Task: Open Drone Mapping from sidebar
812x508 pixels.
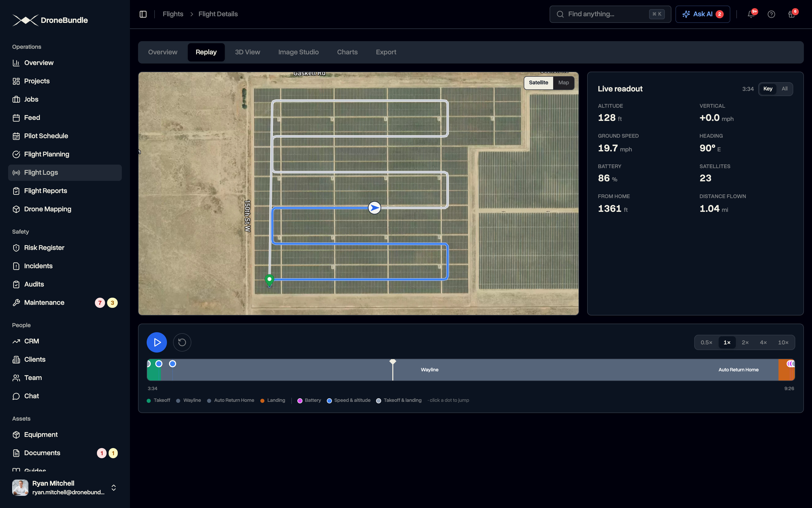Action: tap(65, 209)
